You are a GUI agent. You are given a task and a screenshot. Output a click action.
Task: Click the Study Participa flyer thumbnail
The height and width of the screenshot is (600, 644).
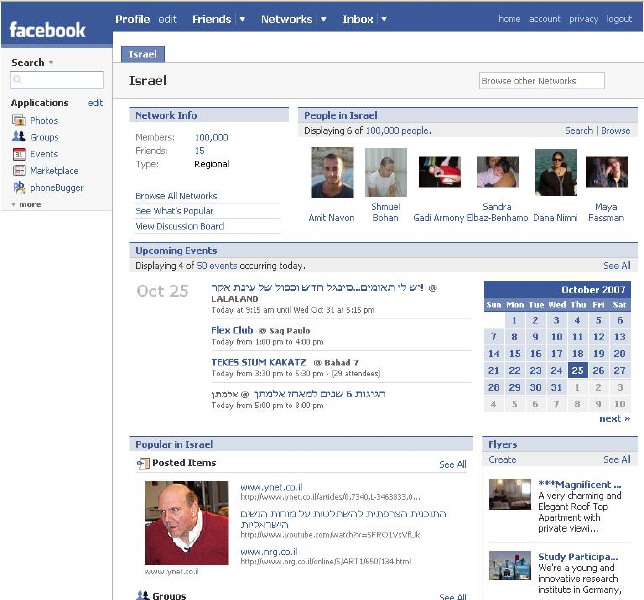(510, 566)
